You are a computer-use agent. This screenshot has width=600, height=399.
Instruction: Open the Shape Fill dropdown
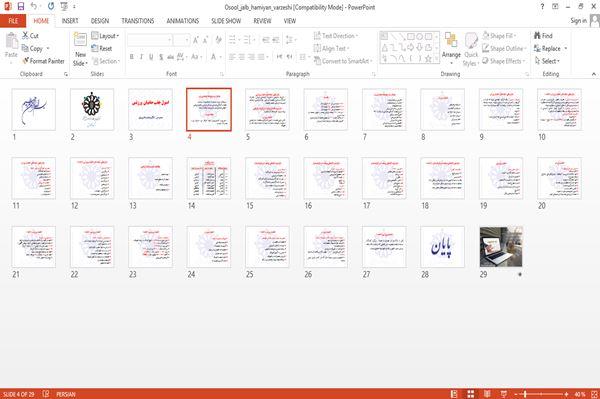(499, 36)
